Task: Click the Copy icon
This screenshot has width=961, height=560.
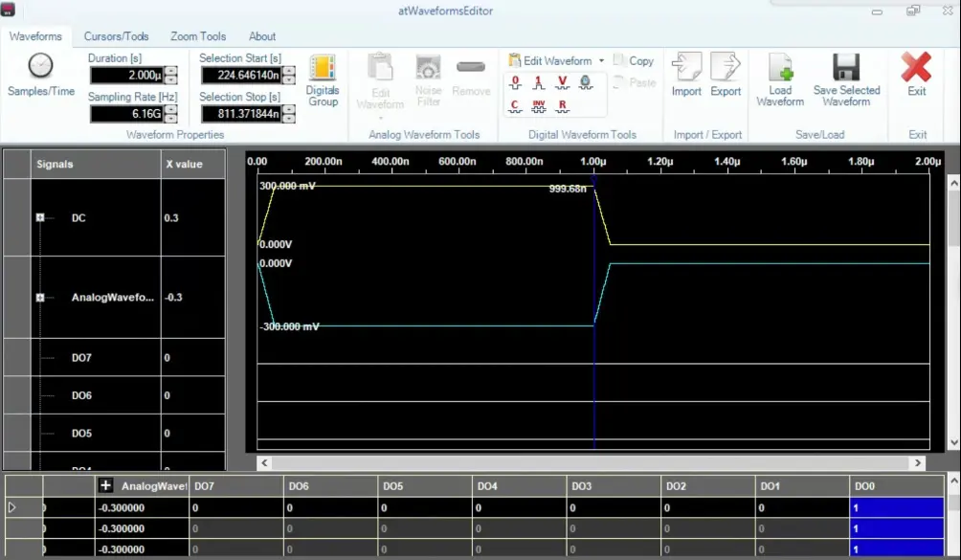Action: pyautogui.click(x=619, y=60)
